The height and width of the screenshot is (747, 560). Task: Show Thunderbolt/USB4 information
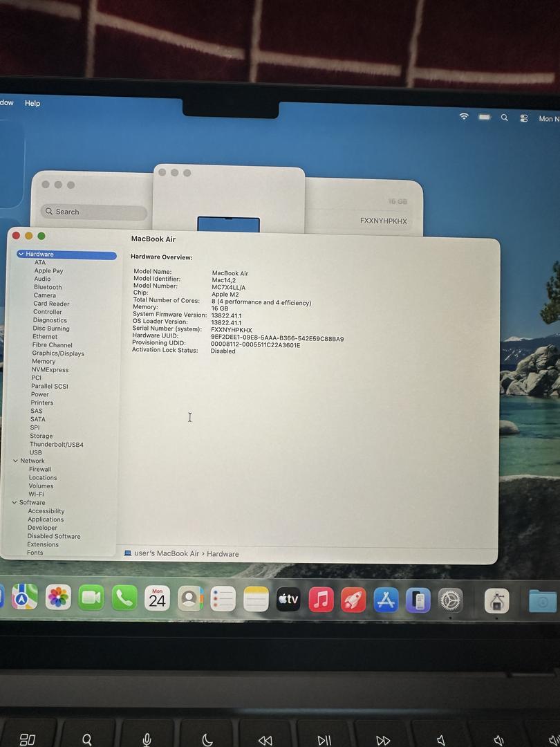point(57,445)
